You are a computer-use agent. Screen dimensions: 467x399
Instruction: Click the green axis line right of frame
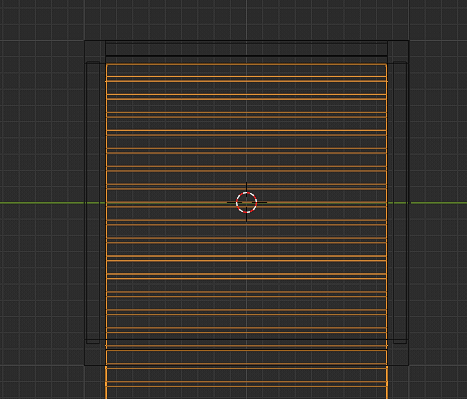tap(438, 203)
